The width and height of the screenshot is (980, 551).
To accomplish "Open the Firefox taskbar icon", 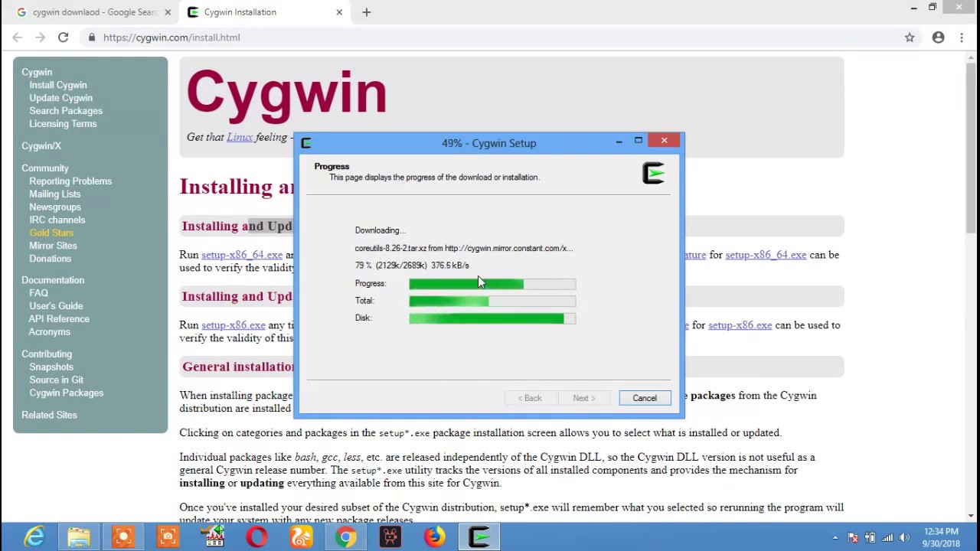I will point(434,536).
